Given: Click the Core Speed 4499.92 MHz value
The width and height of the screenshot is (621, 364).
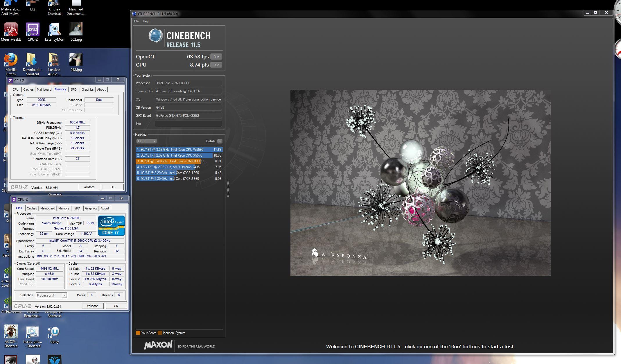Looking at the screenshot, I should 49,269.
